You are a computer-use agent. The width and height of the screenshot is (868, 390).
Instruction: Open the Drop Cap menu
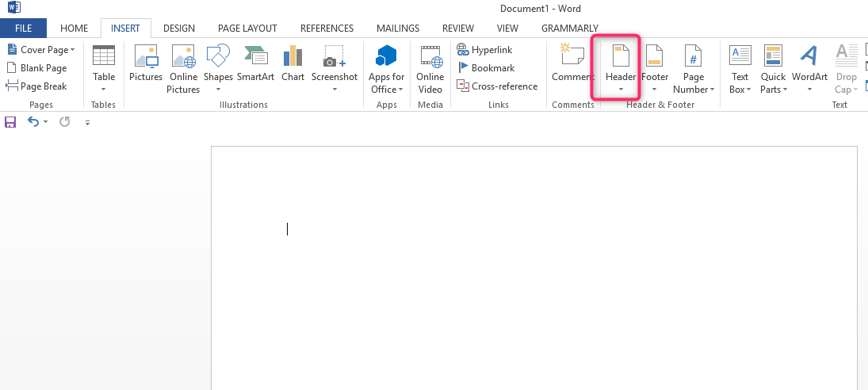(x=847, y=69)
